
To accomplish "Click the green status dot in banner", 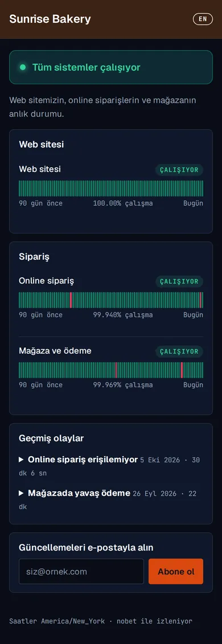I will tap(23, 67).
